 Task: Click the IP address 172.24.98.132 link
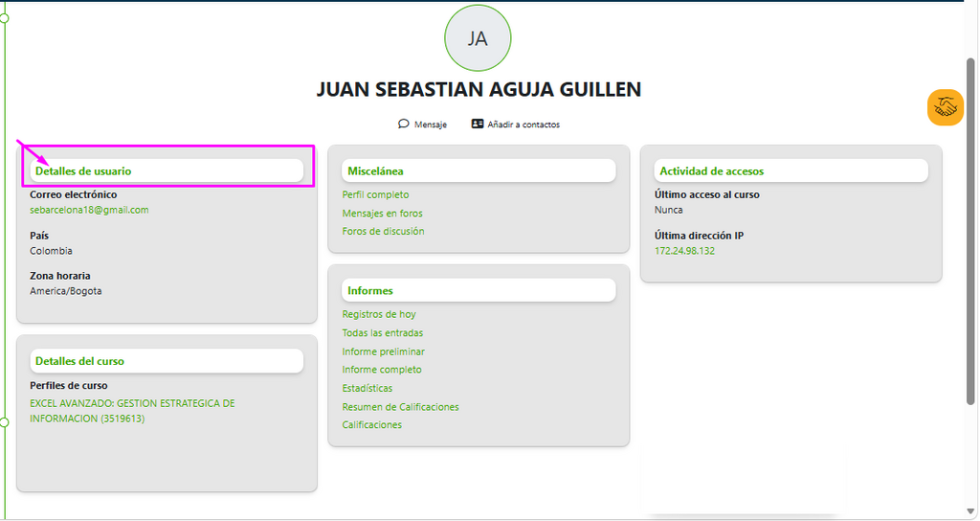point(684,251)
